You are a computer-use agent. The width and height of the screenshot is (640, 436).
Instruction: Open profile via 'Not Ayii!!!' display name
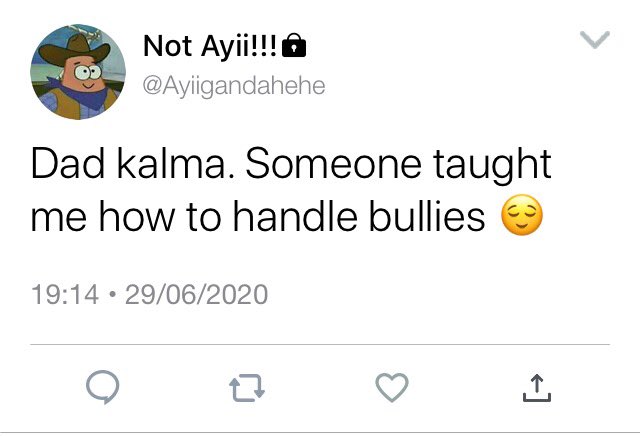[x=210, y=45]
